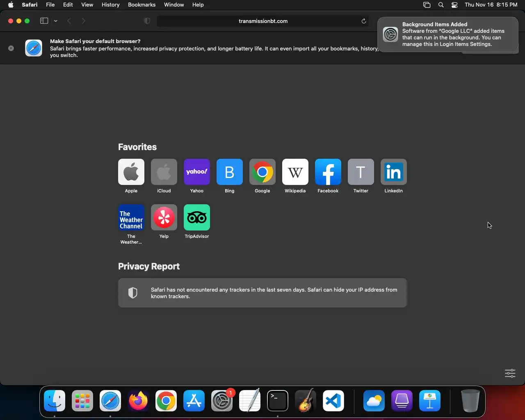Screen dimensions: 525x420
Task: Click the Safari compass icon in banner
Action: pyautogui.click(x=34, y=48)
